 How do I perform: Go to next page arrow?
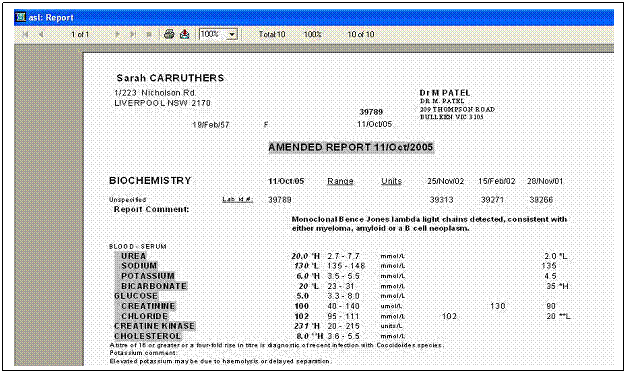(x=117, y=35)
